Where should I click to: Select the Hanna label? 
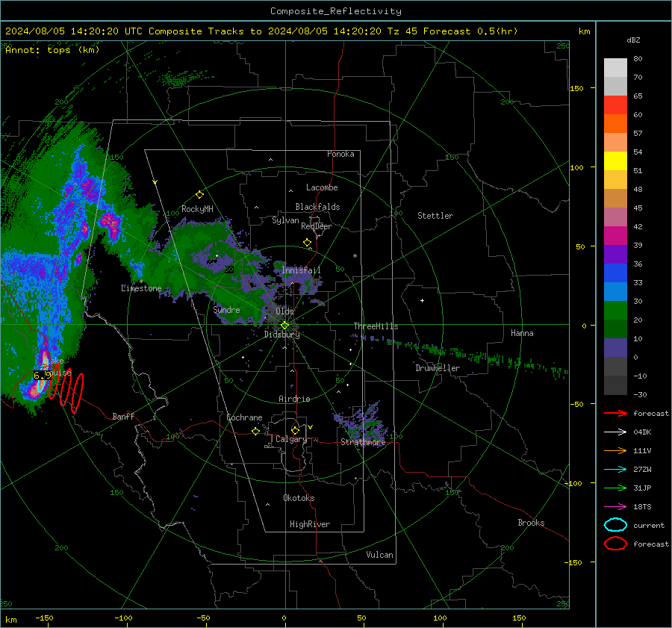pyautogui.click(x=522, y=333)
